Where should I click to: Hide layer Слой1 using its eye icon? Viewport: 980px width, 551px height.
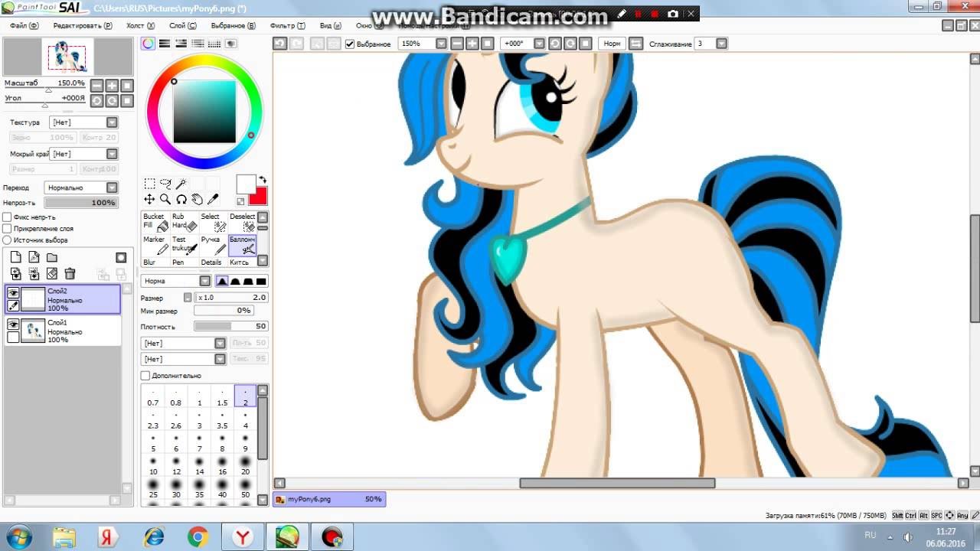(x=13, y=324)
